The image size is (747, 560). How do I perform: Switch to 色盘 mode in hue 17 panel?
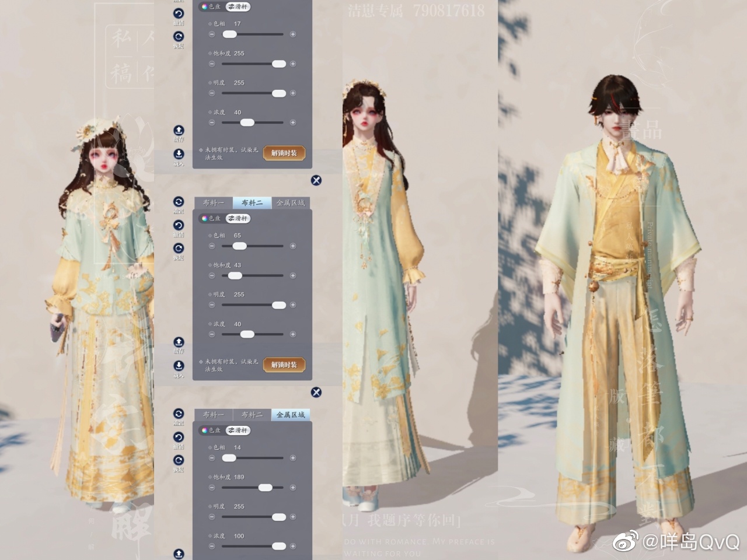pyautogui.click(x=211, y=7)
